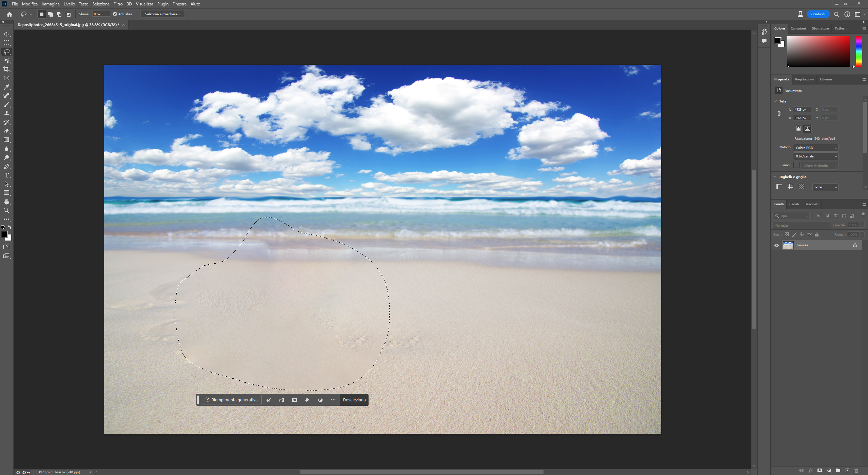This screenshot has height=475, width=868.
Task: Click the Deseleziona button
Action: (x=354, y=400)
